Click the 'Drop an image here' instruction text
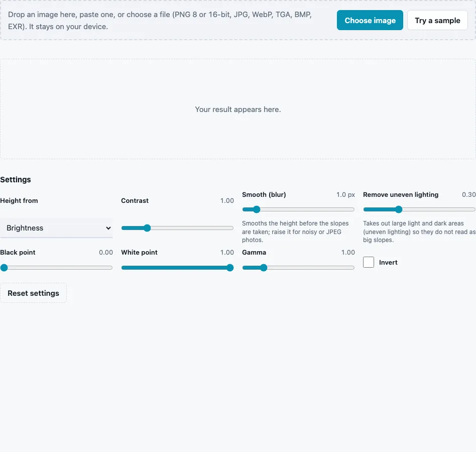The image size is (476, 452). pyautogui.click(x=160, y=20)
